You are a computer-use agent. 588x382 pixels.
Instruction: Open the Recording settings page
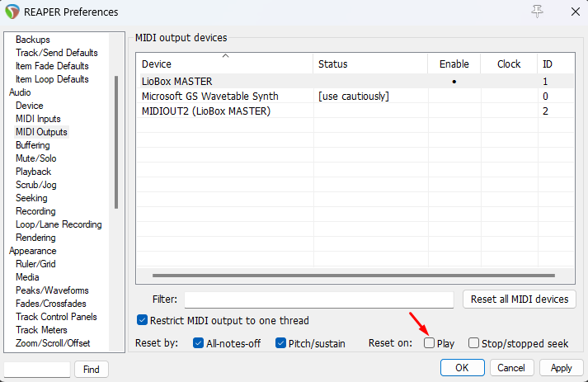coord(35,211)
